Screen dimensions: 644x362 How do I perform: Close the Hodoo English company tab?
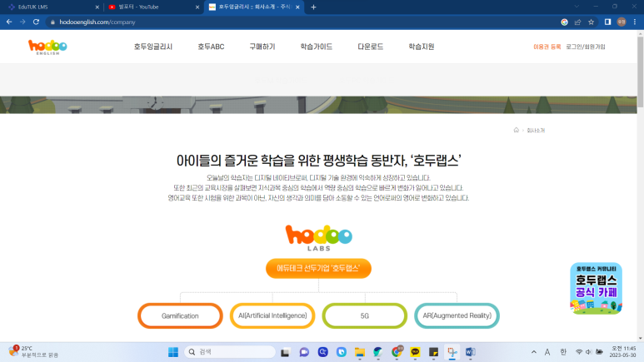pyautogui.click(x=297, y=7)
